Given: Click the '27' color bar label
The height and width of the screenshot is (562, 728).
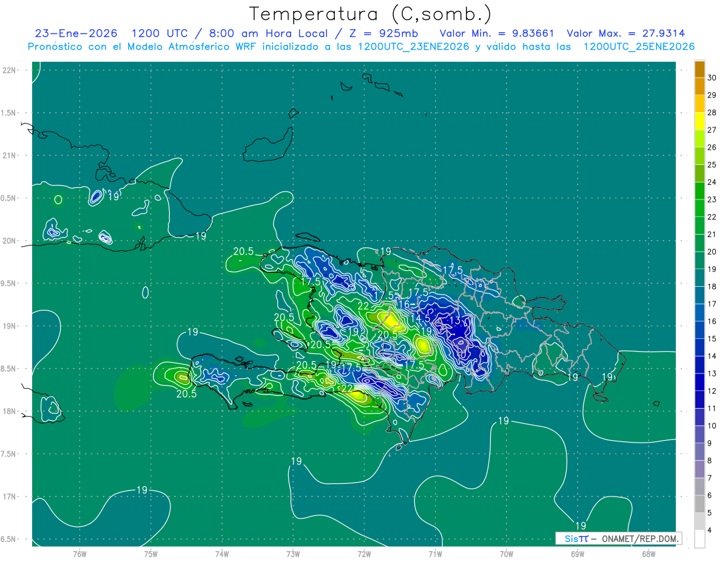Looking at the screenshot, I should tap(712, 130).
